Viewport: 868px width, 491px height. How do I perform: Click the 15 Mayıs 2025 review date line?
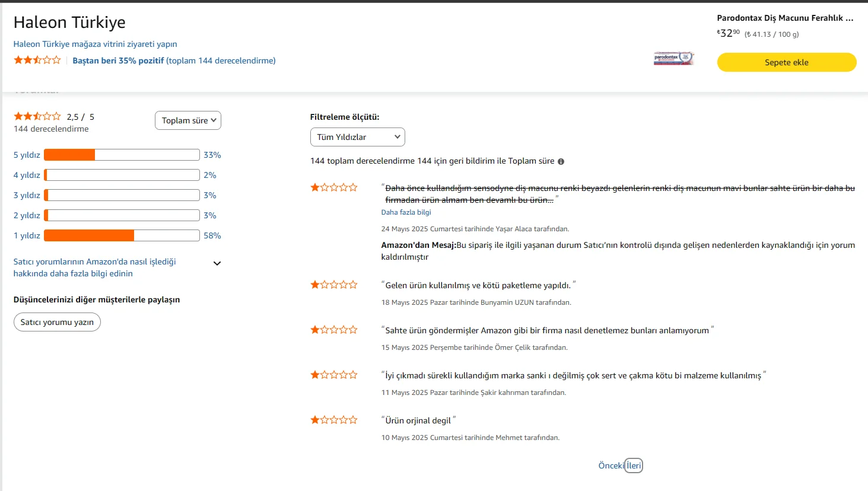tap(475, 347)
